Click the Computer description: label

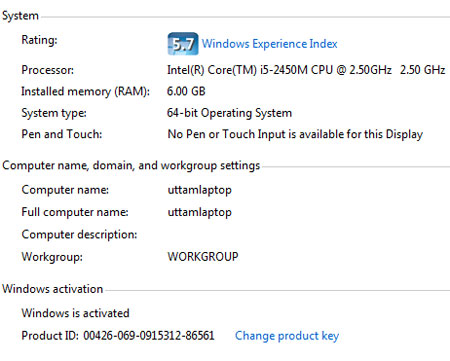point(79,235)
